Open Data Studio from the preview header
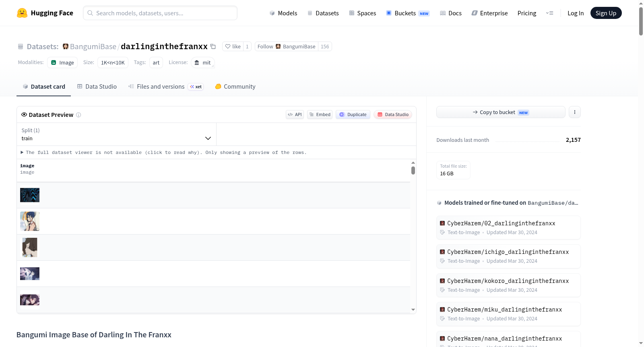The image size is (644, 347). pos(393,114)
